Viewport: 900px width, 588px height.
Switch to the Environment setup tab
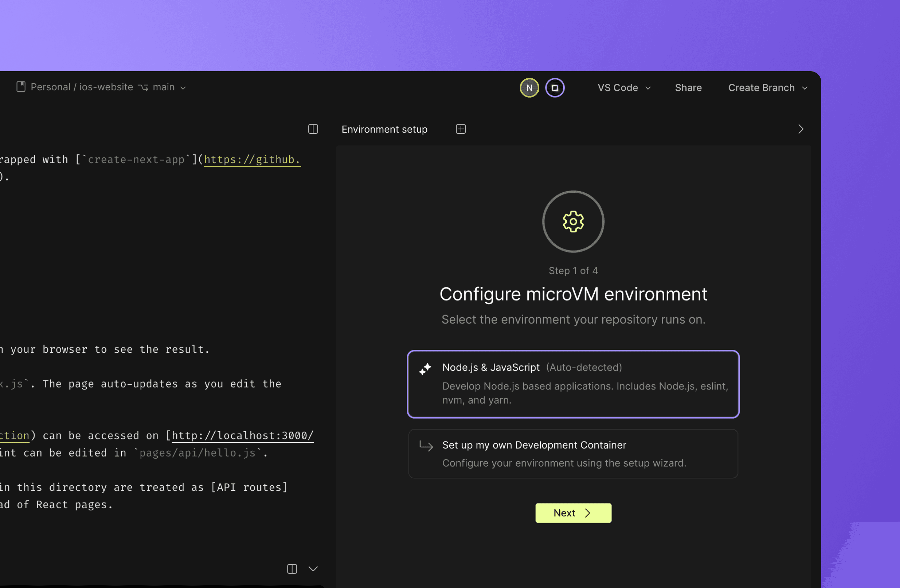(384, 129)
